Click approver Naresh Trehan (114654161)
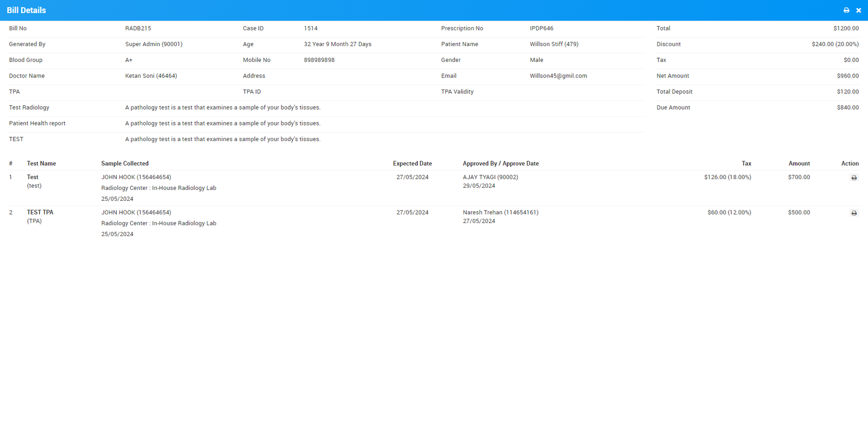This screenshot has width=868, height=431. 500,212
